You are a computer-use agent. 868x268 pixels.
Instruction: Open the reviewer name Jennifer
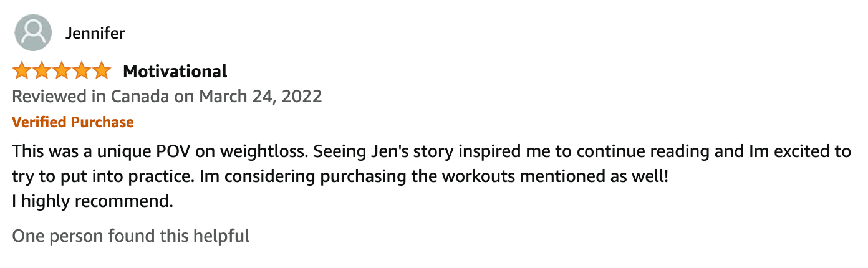(95, 33)
